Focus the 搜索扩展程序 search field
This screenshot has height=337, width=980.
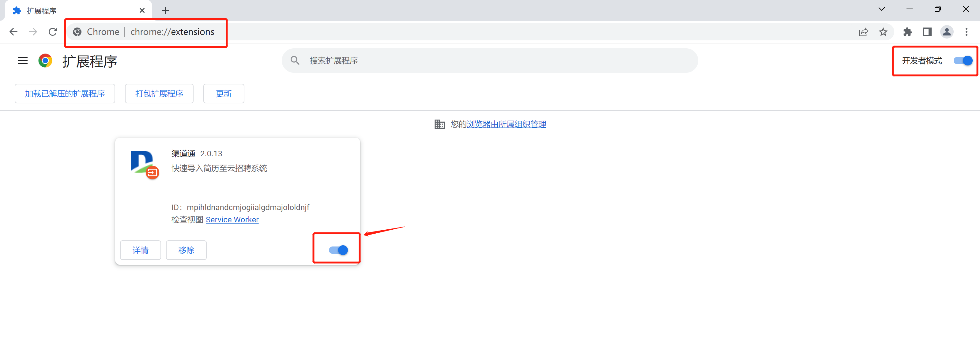click(x=490, y=61)
